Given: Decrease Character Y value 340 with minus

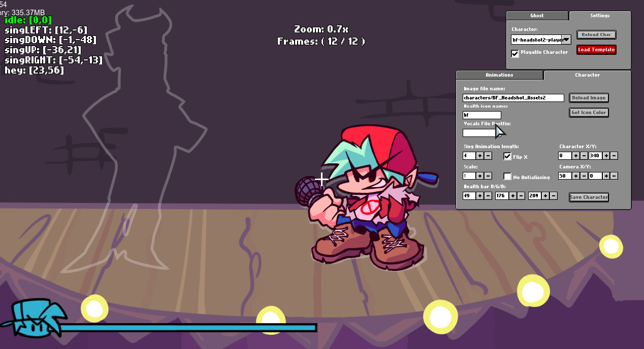Looking at the screenshot, I should coord(614,156).
